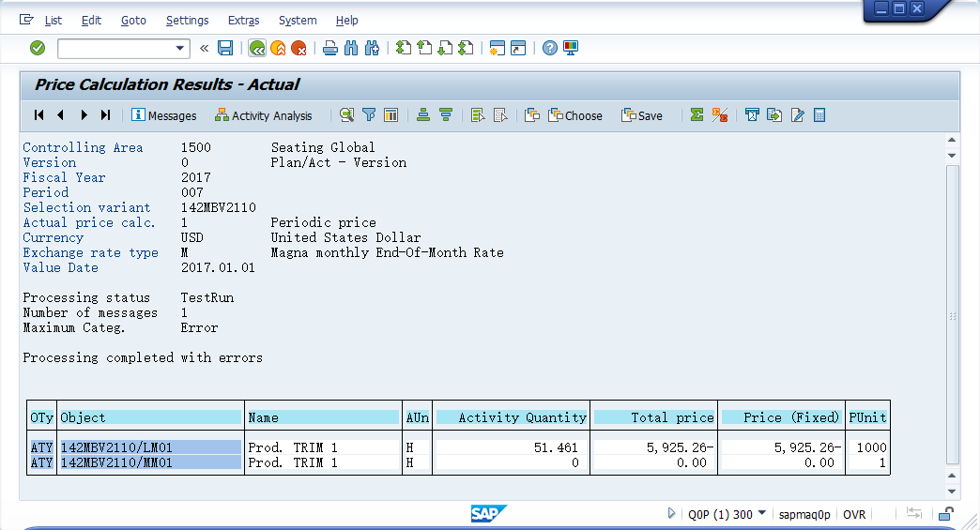980x530 pixels.
Task: Open the Help question mark icon
Action: click(549, 48)
